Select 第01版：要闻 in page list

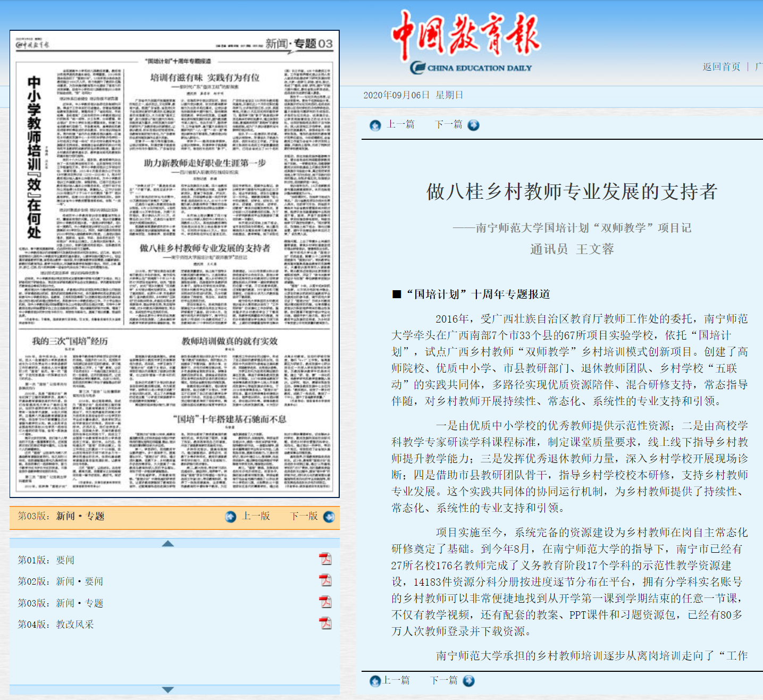pos(46,560)
